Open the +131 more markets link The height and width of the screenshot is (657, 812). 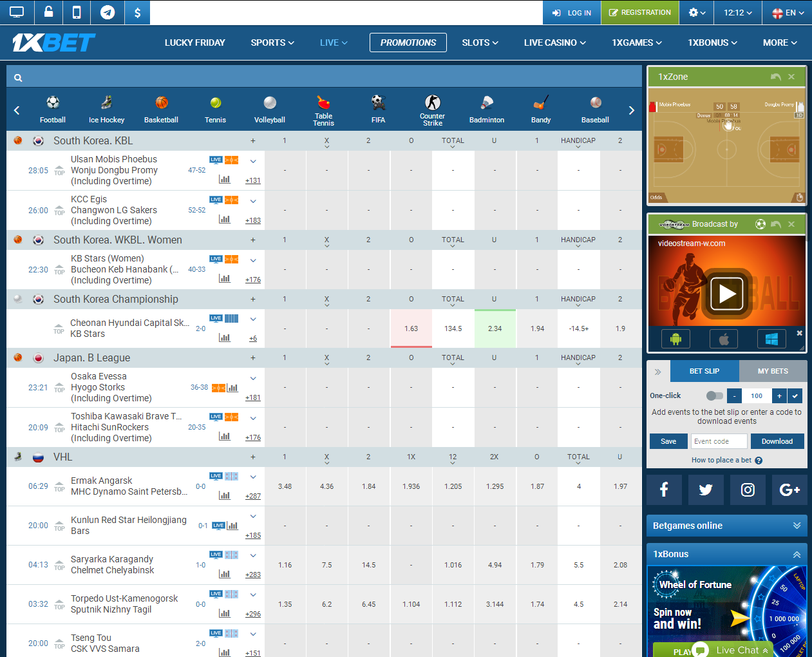pos(253,180)
